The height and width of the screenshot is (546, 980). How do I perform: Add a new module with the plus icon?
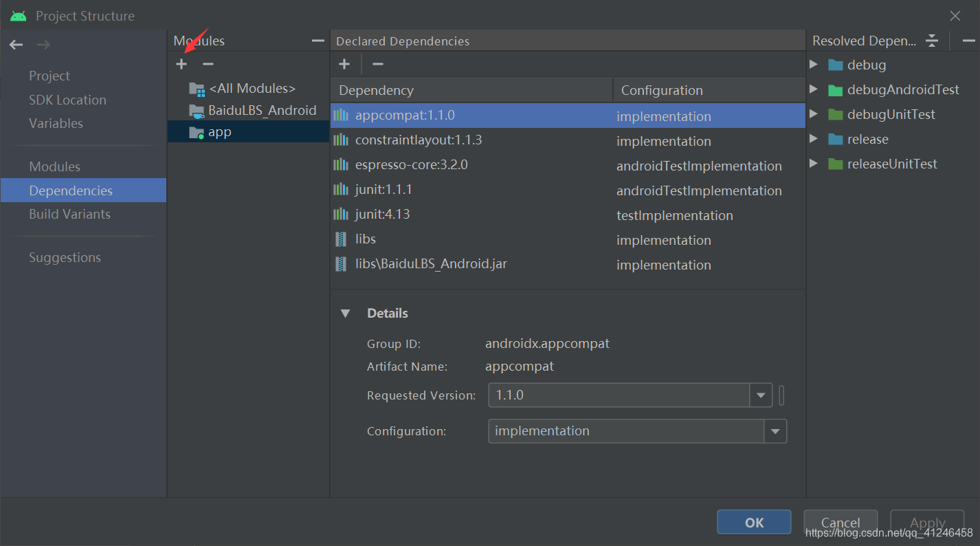click(181, 64)
